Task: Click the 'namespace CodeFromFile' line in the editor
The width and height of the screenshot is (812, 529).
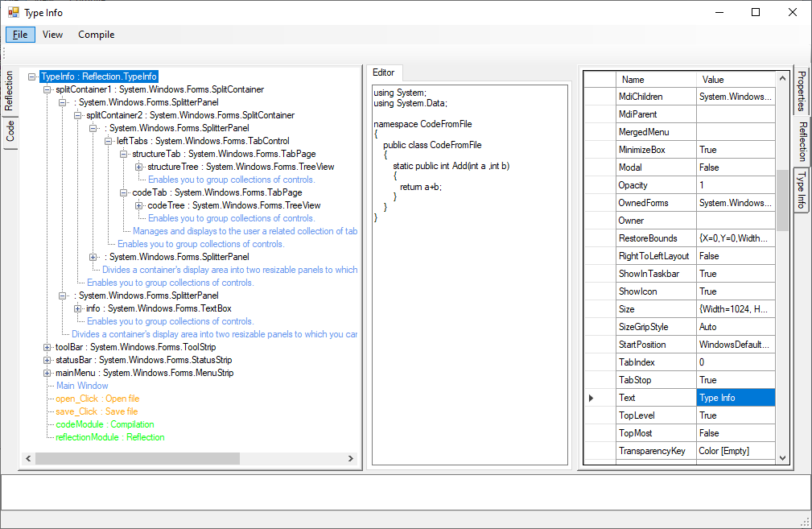Action: click(x=422, y=124)
